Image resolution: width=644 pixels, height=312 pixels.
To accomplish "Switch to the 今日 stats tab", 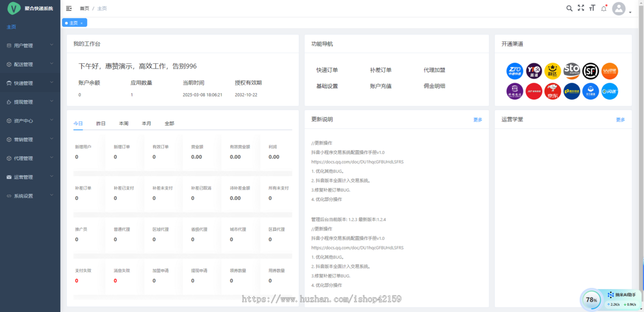I will (78, 124).
